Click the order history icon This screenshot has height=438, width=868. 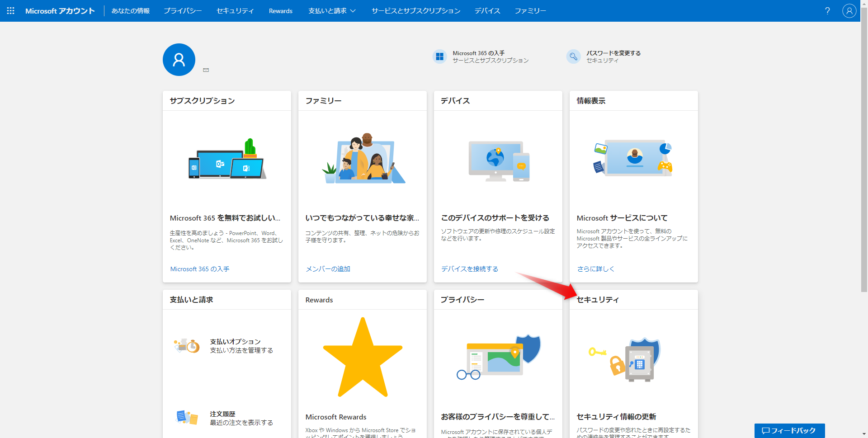click(x=187, y=417)
